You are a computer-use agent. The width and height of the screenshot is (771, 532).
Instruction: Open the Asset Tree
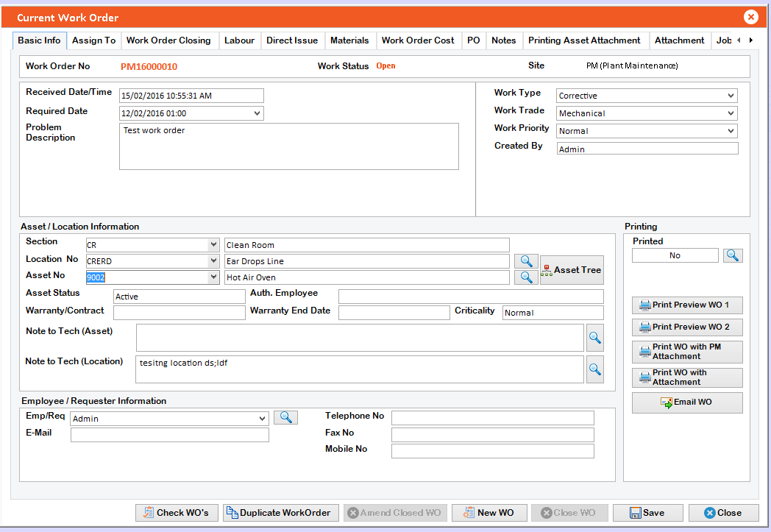coord(572,270)
